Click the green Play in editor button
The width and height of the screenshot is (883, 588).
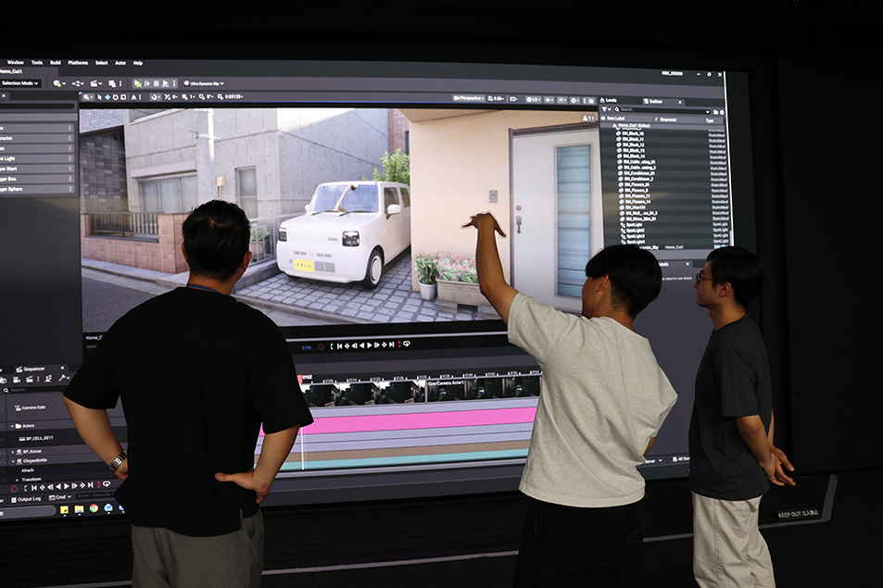137,83
